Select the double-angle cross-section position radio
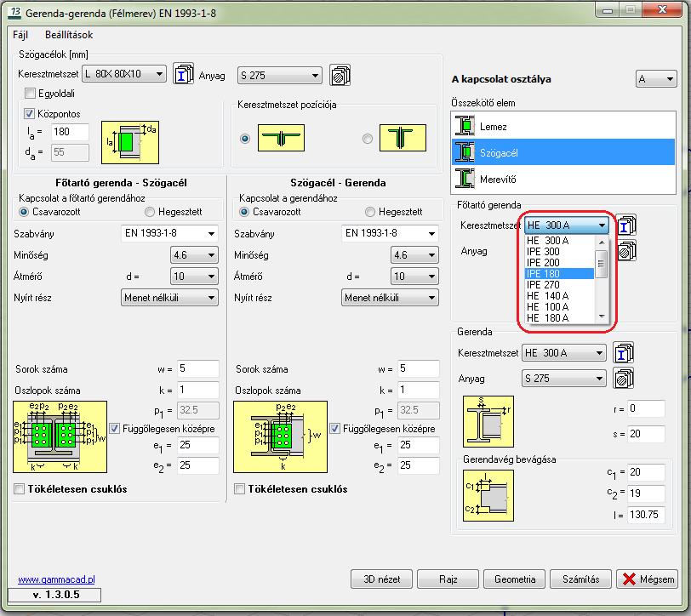 point(245,139)
